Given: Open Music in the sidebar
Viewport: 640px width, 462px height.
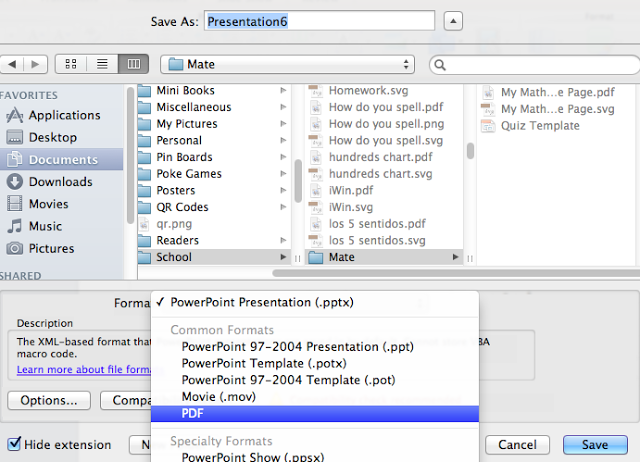Looking at the screenshot, I should pyautogui.click(x=61, y=226).
